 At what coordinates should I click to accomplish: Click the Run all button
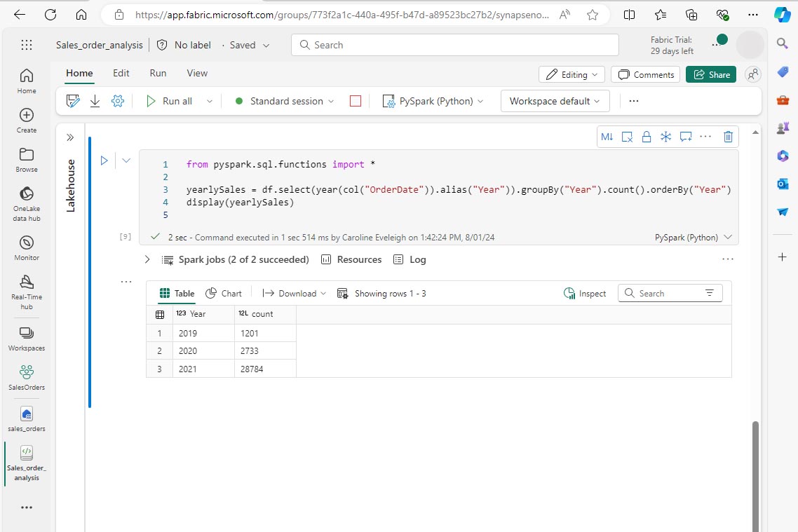(170, 101)
